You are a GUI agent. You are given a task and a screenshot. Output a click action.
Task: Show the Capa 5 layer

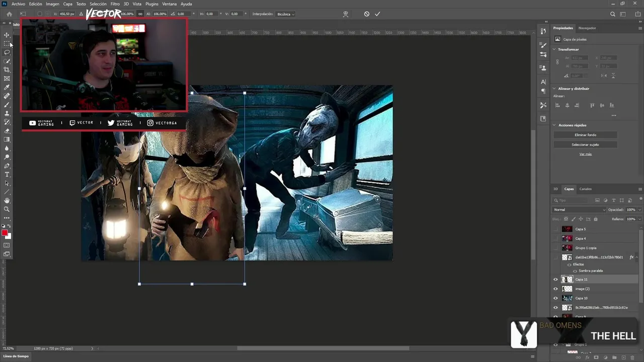coord(555,229)
